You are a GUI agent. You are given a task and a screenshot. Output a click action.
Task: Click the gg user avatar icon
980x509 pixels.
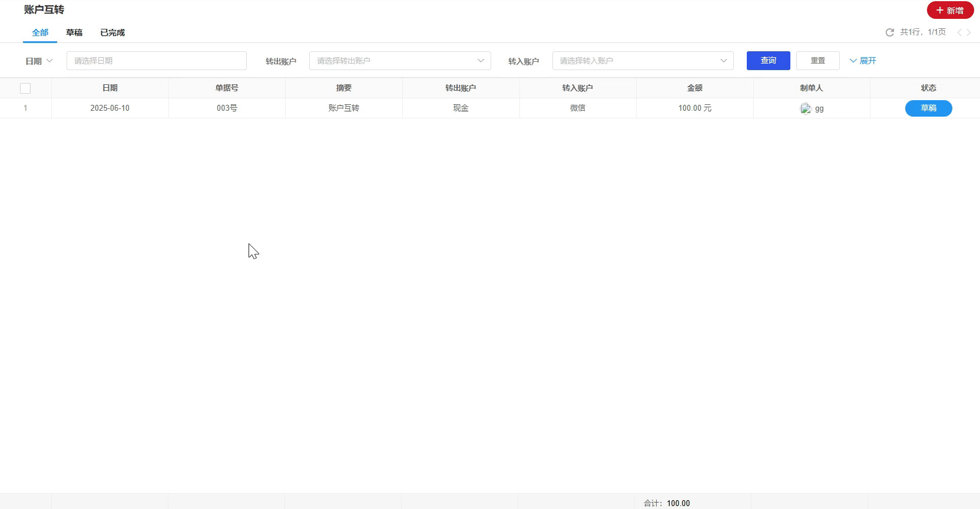[x=805, y=108]
